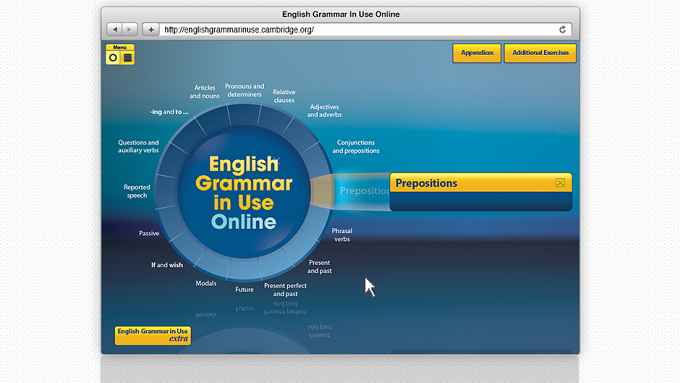Choose the Modals topic
The height and width of the screenshot is (383, 680).
click(206, 283)
